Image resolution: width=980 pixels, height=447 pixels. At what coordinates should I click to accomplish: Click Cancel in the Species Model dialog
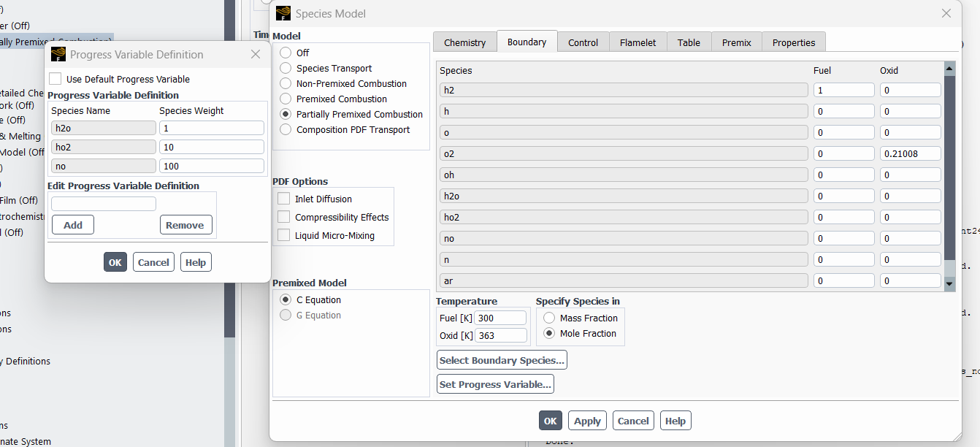633,421
